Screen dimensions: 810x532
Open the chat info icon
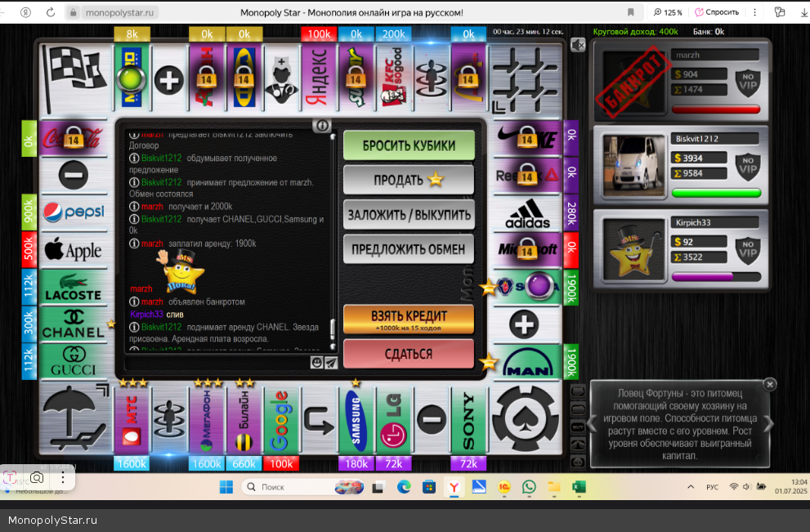point(322,126)
